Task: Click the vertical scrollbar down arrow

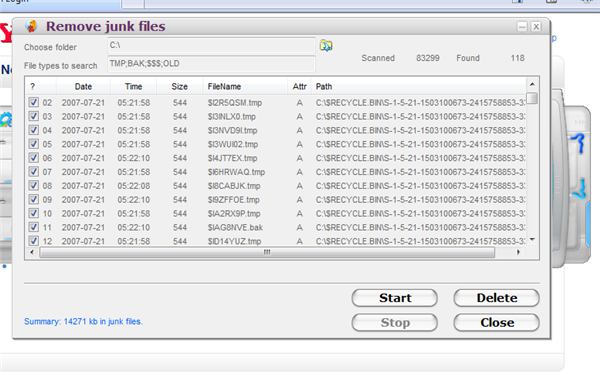Action: pyautogui.click(x=532, y=240)
